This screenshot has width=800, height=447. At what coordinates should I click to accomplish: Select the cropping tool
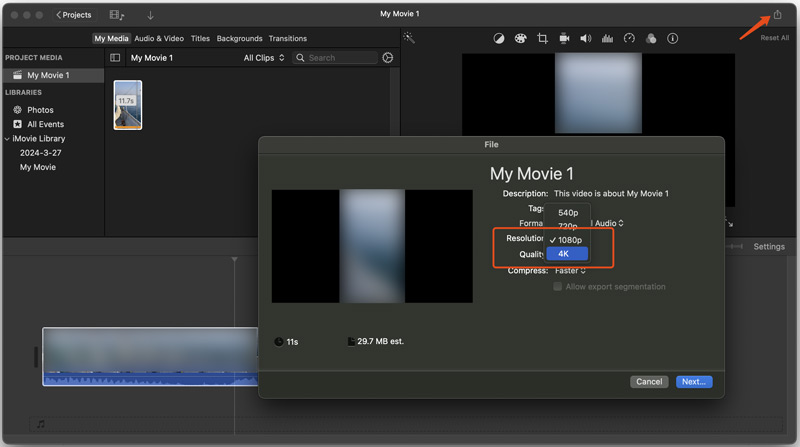click(x=542, y=38)
